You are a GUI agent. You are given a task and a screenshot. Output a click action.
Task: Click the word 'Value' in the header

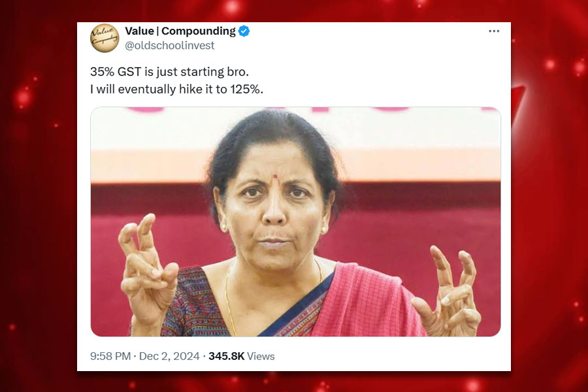(x=140, y=31)
